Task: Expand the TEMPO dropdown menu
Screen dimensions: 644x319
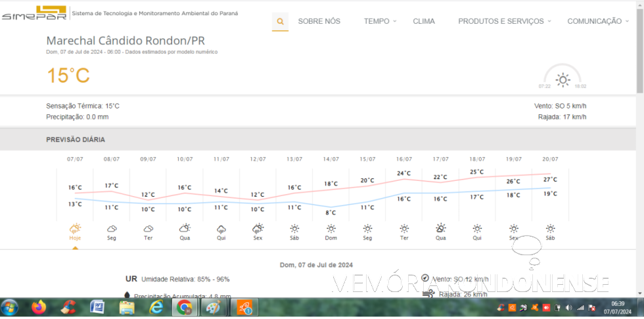Action: [380, 21]
